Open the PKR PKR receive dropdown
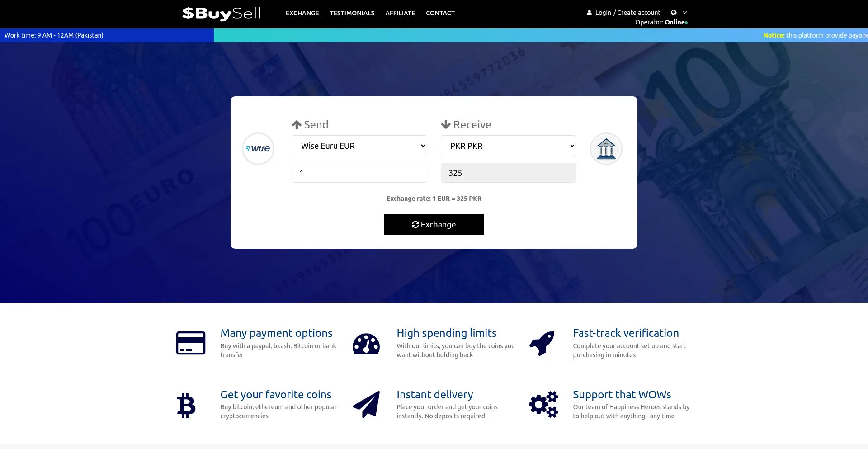This screenshot has height=449, width=868. tap(509, 146)
